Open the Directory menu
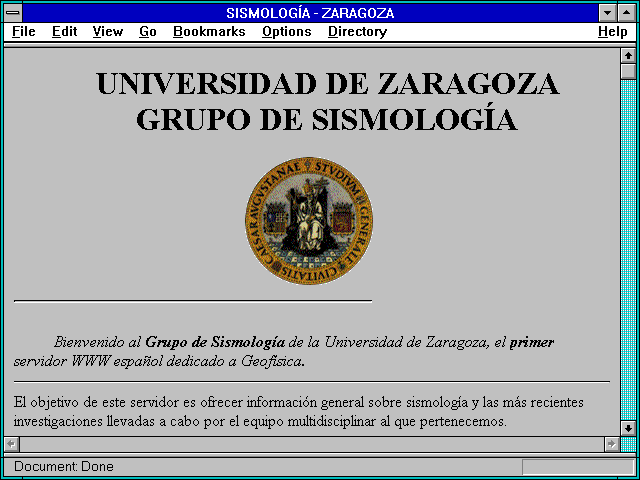The image size is (640, 480). 358,32
